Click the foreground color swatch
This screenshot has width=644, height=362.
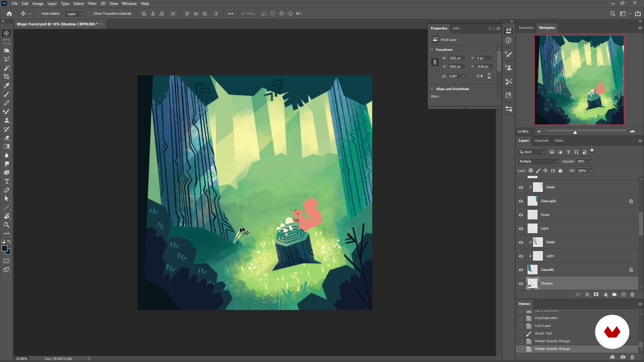pos(4,248)
